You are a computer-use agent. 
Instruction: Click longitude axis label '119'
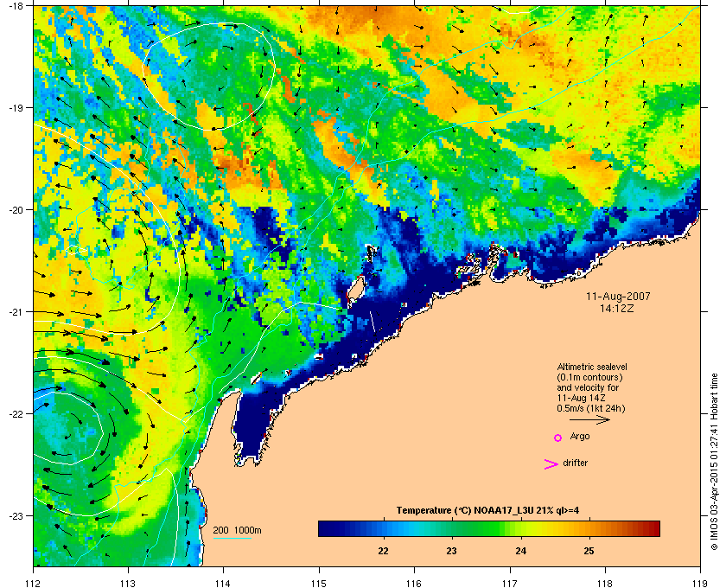700,583
